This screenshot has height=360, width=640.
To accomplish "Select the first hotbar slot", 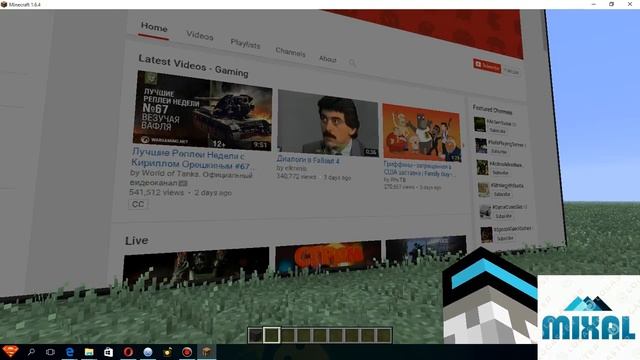I will coord(256,335).
